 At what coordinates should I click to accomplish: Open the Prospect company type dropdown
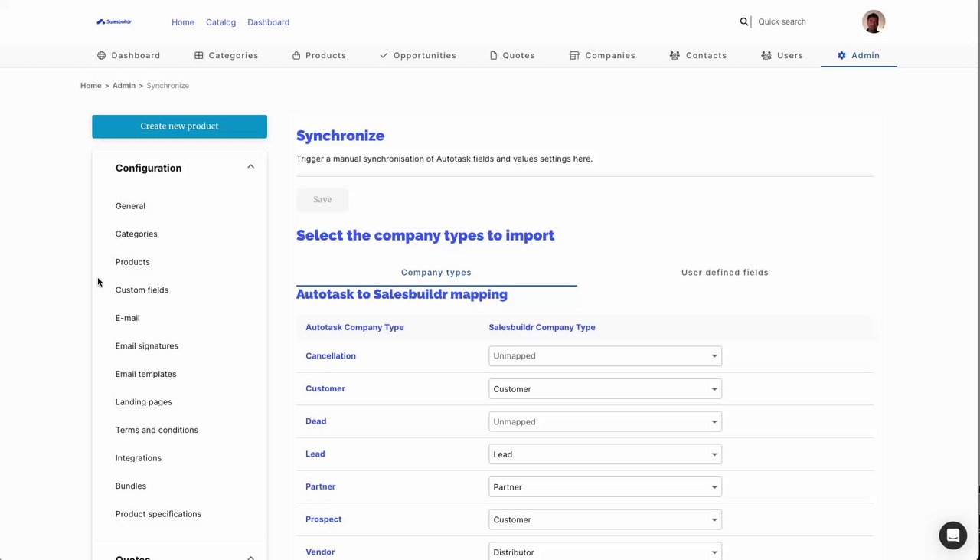[x=605, y=520]
